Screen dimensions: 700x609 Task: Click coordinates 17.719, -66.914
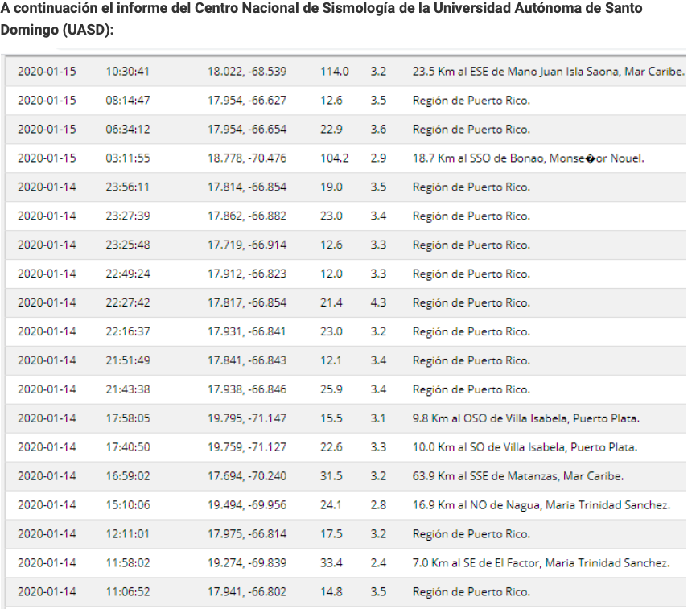click(247, 245)
